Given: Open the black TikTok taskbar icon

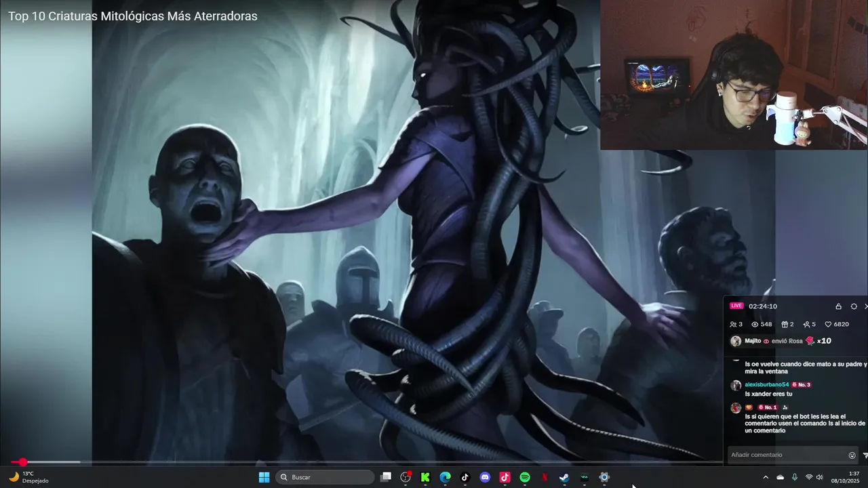Looking at the screenshot, I should (x=465, y=477).
